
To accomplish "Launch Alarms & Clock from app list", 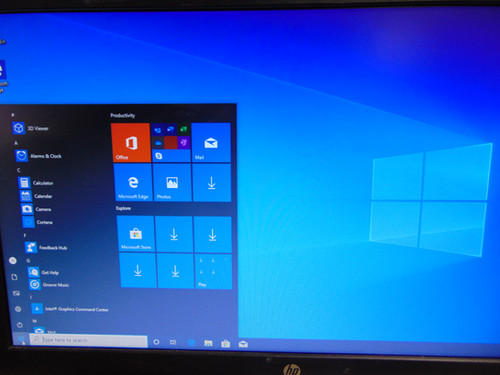I will (x=39, y=156).
